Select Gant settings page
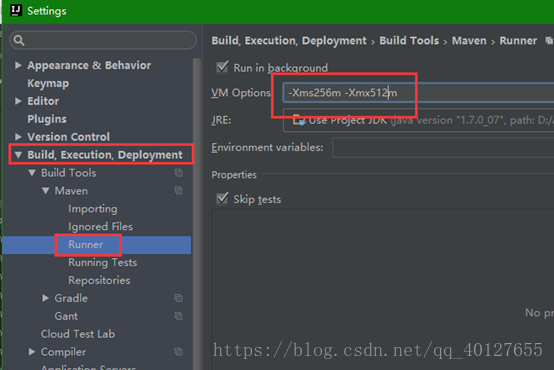Image resolution: width=554 pixels, height=370 pixels. 66,316
